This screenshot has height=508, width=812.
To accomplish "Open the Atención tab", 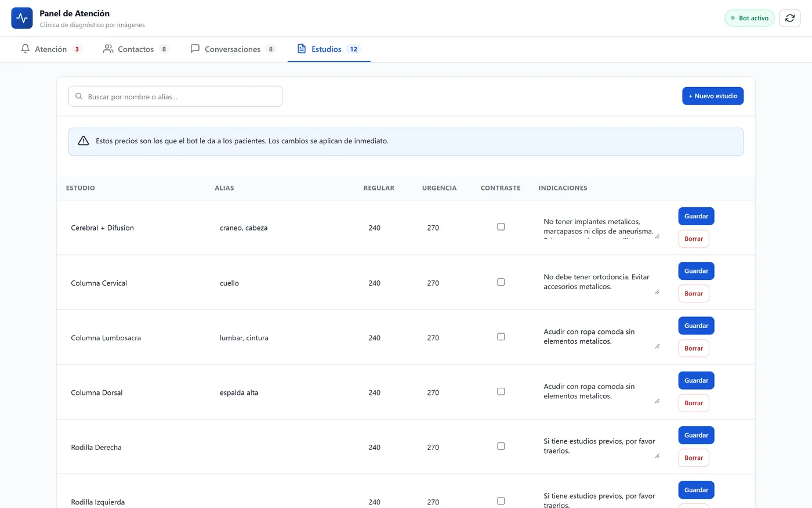I will (x=51, y=49).
